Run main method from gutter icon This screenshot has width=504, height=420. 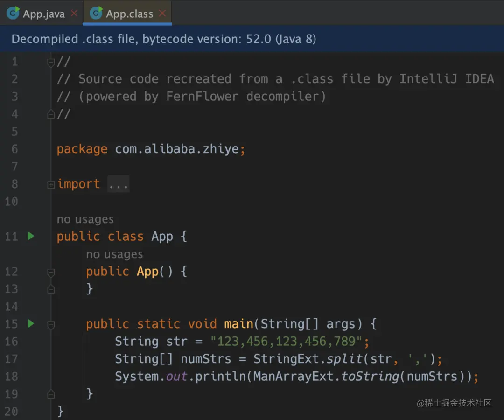pyautogui.click(x=31, y=323)
